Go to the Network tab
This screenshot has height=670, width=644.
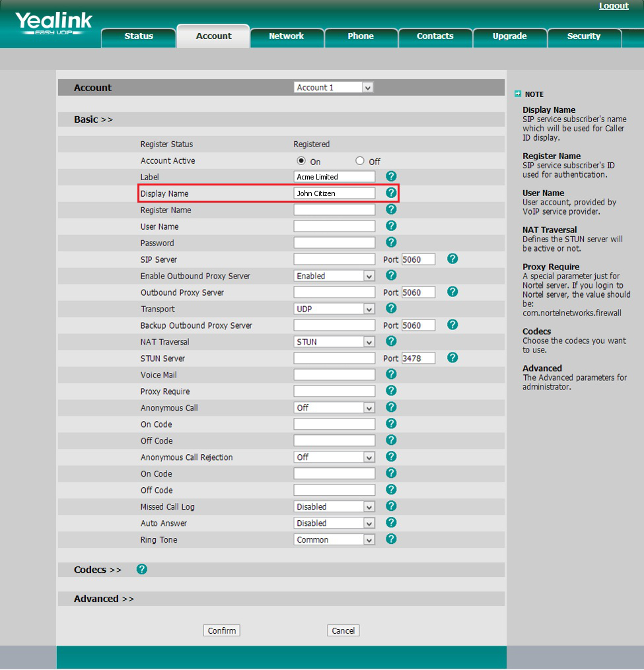[x=287, y=37]
